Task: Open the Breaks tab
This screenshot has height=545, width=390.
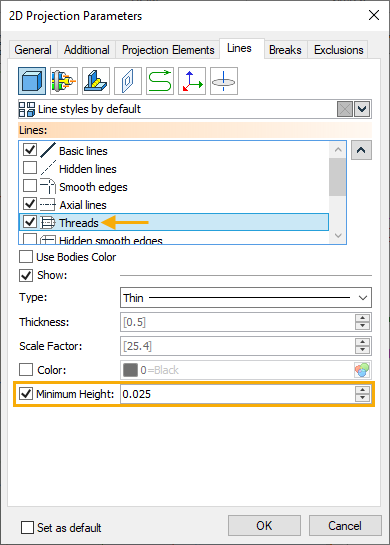Action: (285, 50)
